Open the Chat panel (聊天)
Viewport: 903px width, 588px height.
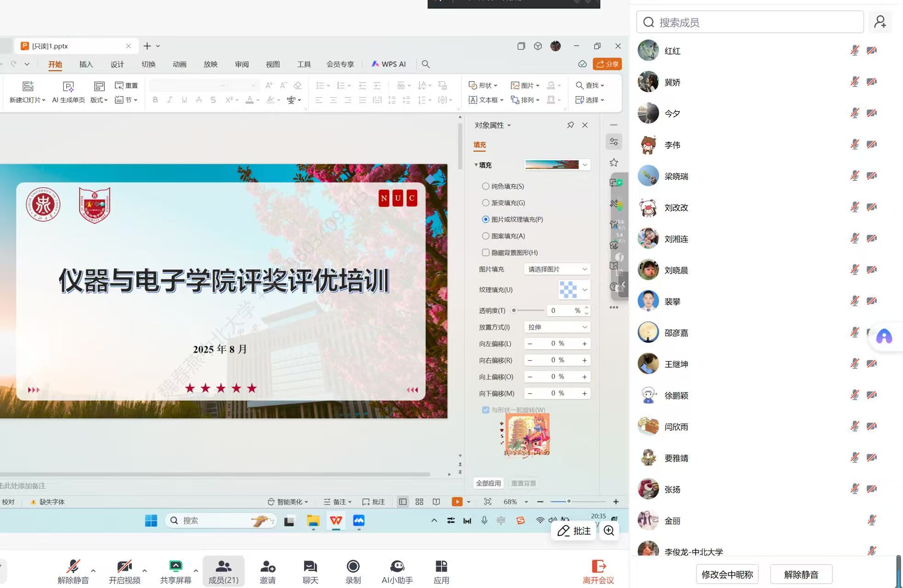(x=310, y=566)
